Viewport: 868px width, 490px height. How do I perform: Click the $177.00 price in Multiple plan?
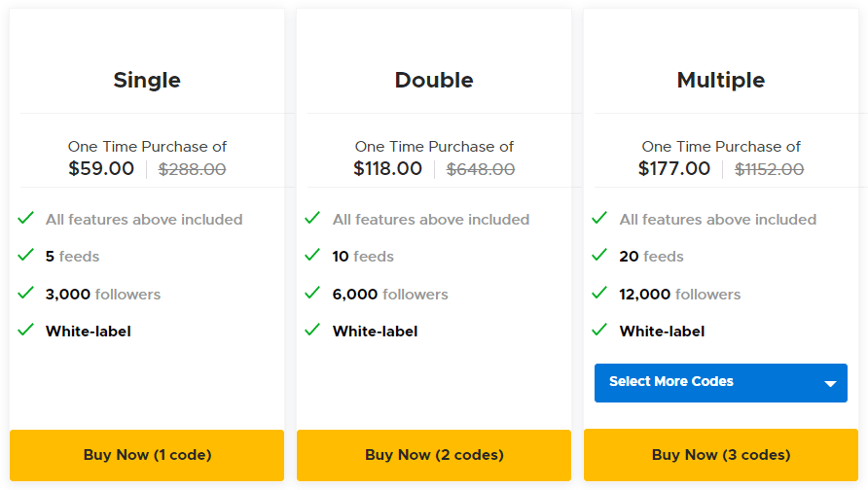click(673, 168)
